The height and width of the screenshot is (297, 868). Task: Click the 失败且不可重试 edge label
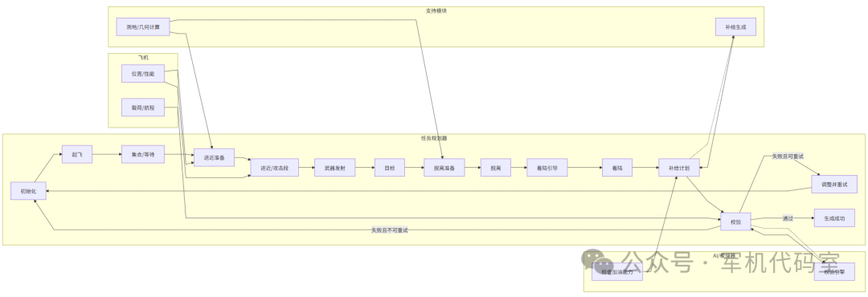390,230
